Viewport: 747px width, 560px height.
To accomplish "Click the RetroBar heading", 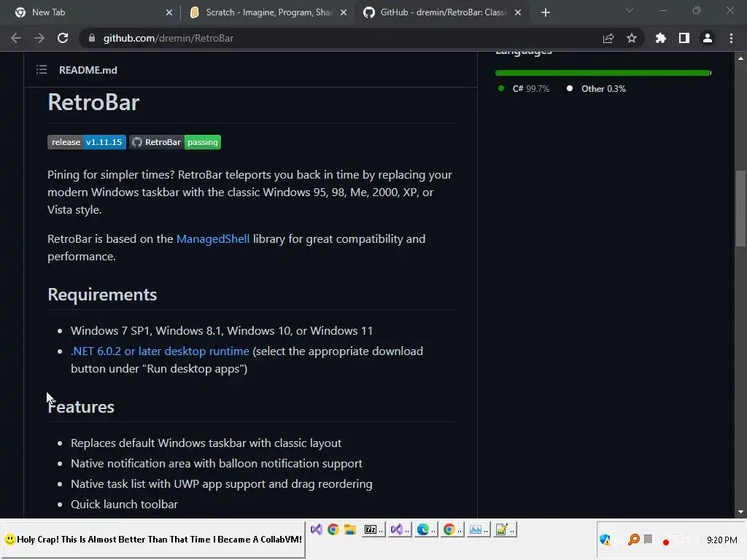I will [93, 102].
